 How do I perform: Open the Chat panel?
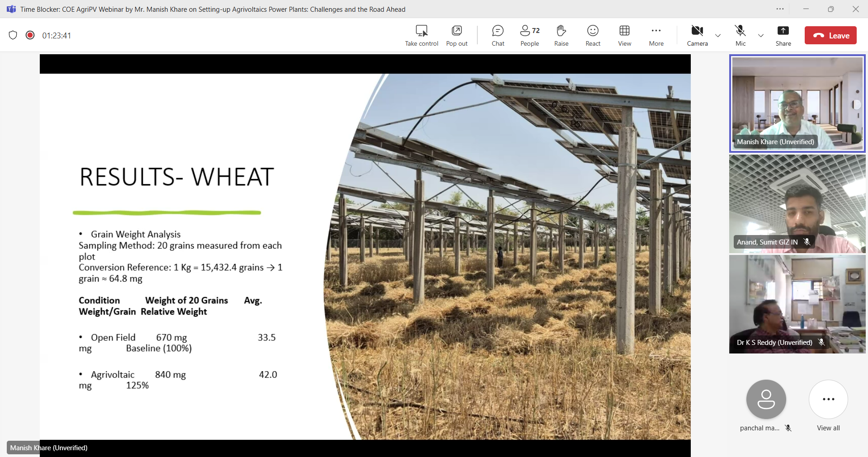point(498,35)
